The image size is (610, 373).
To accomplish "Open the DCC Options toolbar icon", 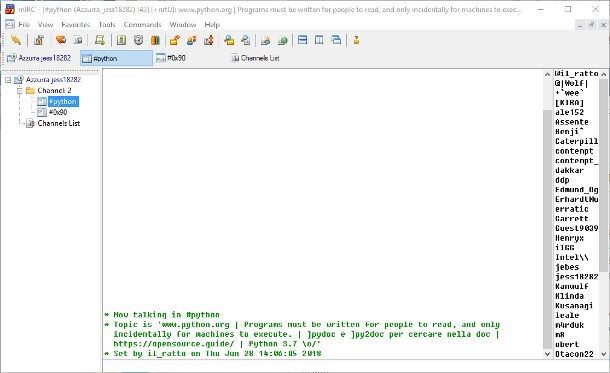I will (209, 40).
